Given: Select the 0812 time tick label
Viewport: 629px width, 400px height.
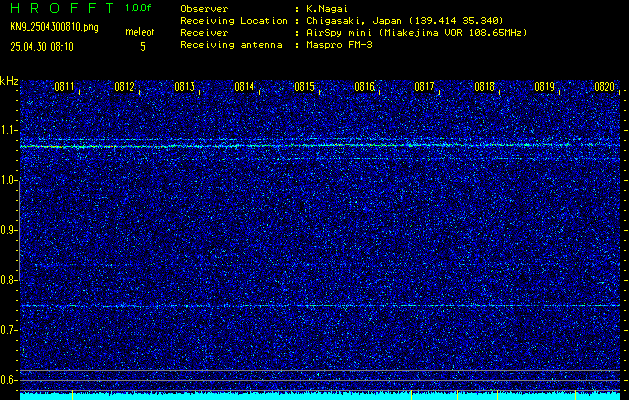Looking at the screenshot, I should (124, 87).
